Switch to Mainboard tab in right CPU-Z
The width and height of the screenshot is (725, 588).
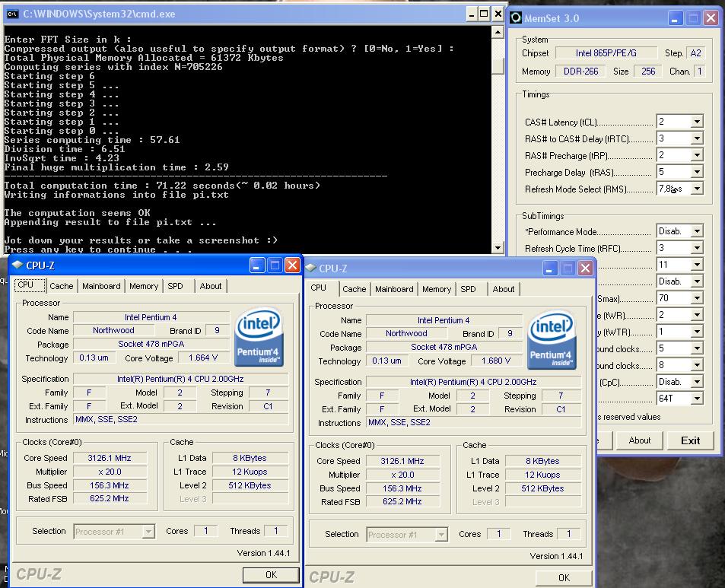(x=394, y=289)
